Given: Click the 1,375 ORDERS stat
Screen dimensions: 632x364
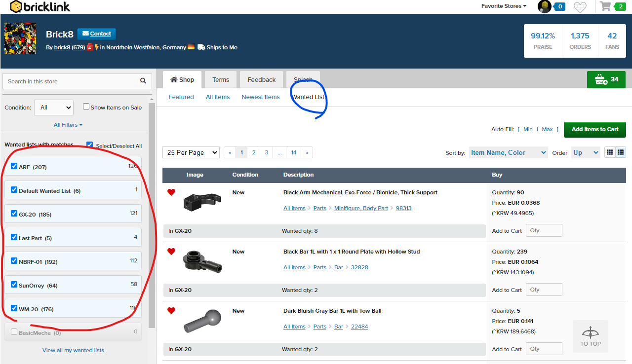Looking at the screenshot, I should [x=580, y=41].
